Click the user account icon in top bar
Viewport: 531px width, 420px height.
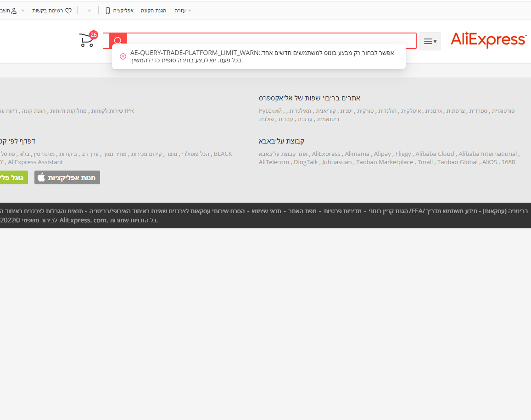click(x=14, y=11)
